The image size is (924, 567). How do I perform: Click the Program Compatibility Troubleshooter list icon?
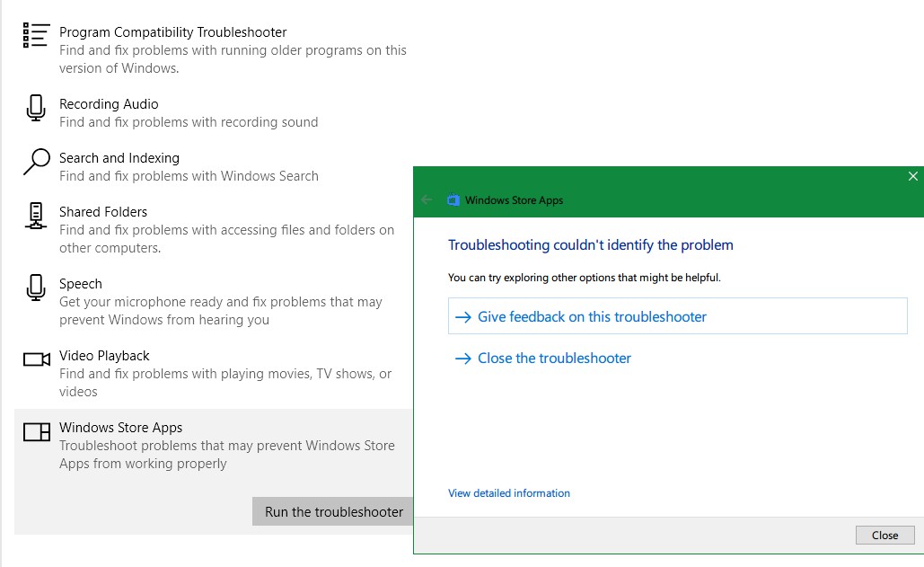[x=35, y=35]
